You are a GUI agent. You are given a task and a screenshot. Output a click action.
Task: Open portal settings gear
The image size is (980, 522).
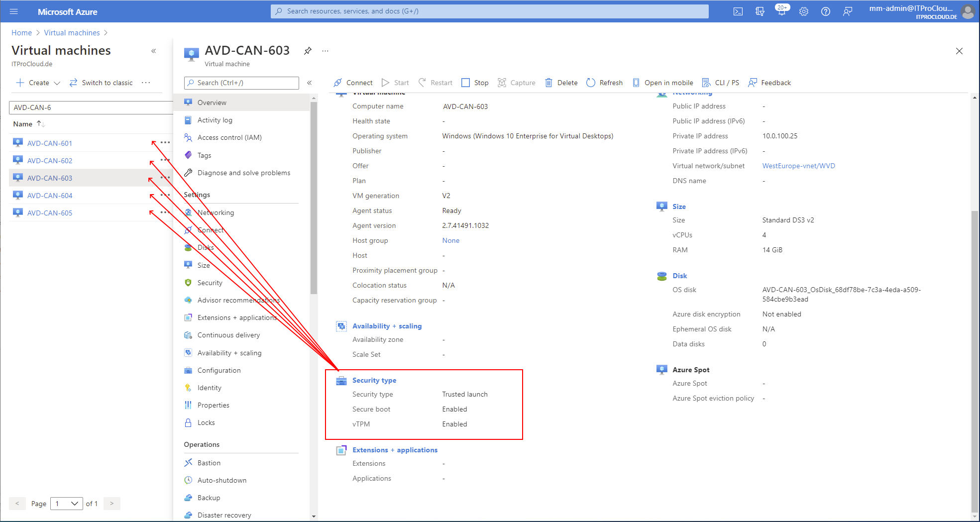pos(804,11)
